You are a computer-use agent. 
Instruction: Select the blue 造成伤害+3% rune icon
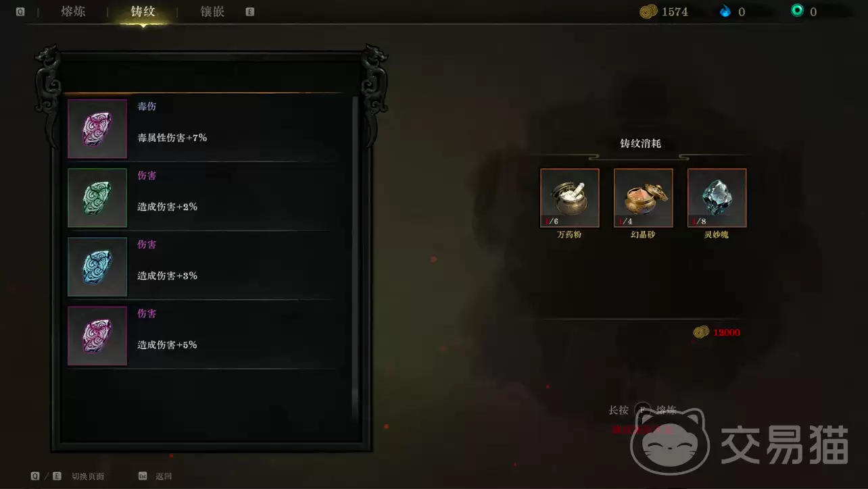97,267
